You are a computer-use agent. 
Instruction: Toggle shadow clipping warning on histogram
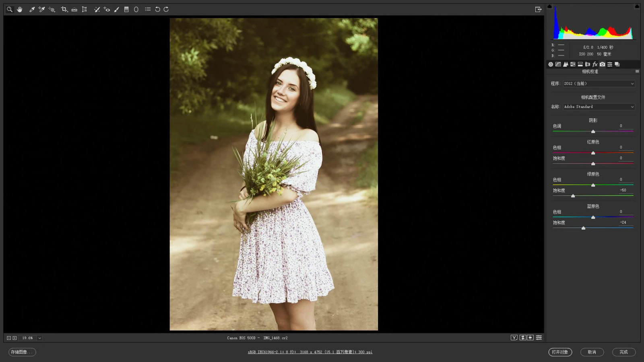coord(549,6)
